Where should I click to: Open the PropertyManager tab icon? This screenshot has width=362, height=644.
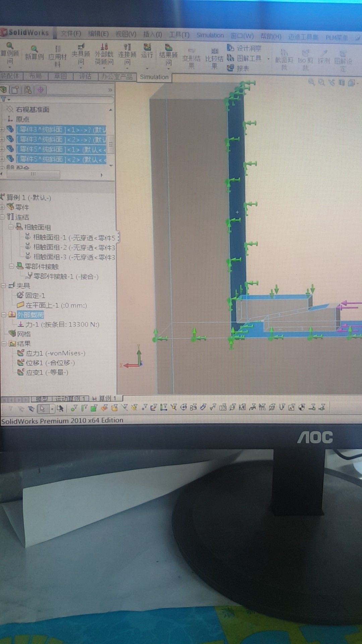coord(16,90)
